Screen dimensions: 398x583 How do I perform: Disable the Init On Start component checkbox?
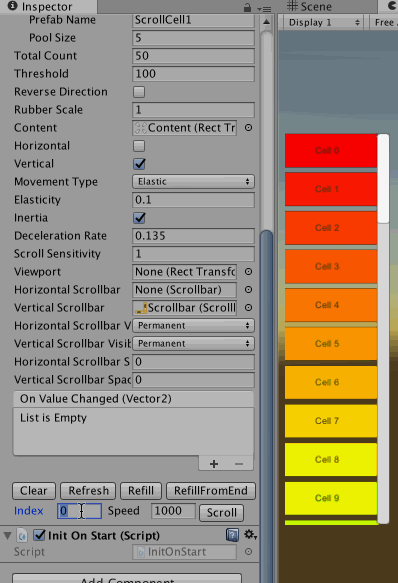[39, 535]
